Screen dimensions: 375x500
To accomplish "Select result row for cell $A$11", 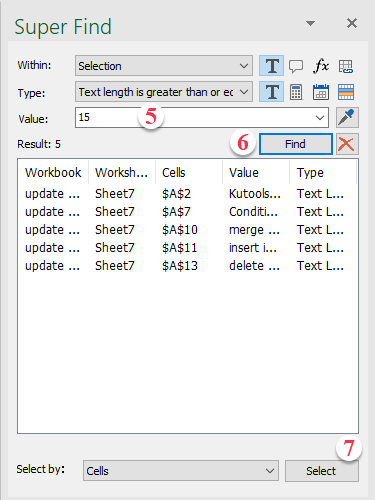I will (188, 248).
